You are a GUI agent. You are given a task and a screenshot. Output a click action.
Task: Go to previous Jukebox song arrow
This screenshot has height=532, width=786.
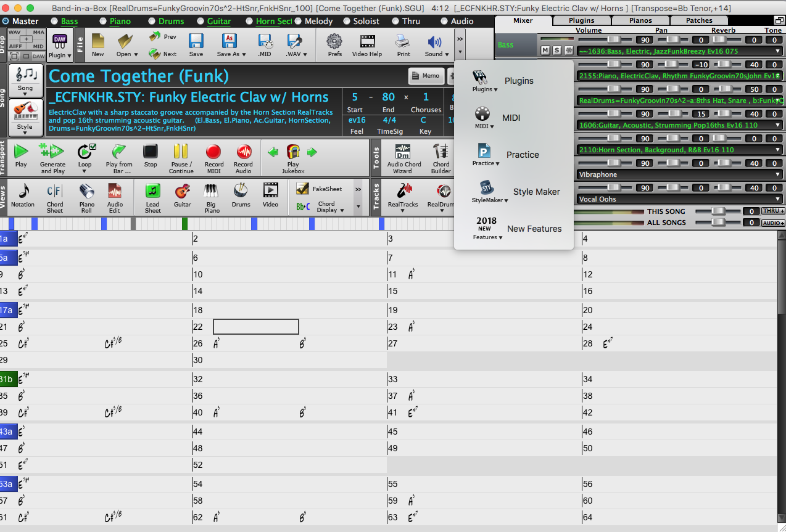tap(273, 152)
